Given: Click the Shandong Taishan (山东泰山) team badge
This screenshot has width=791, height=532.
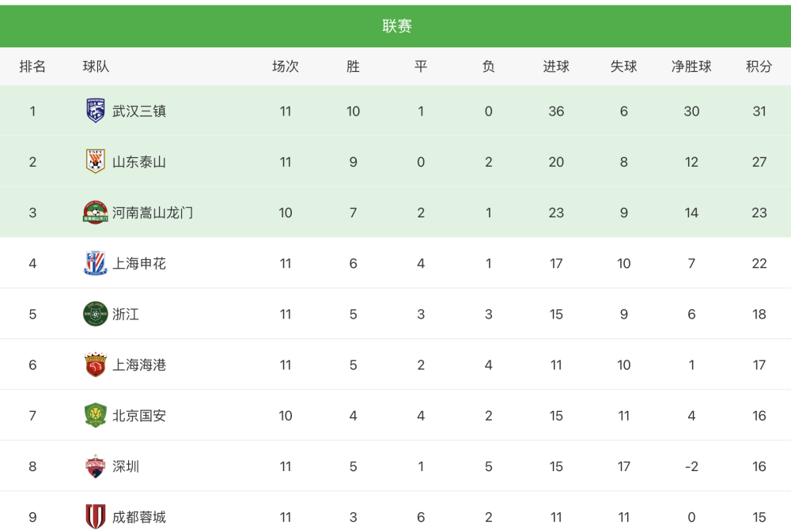Looking at the screenshot, I should pyautogui.click(x=96, y=161).
